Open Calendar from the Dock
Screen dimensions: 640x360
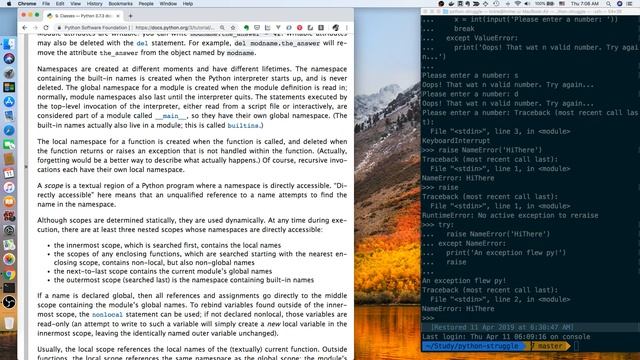(x=9, y=173)
